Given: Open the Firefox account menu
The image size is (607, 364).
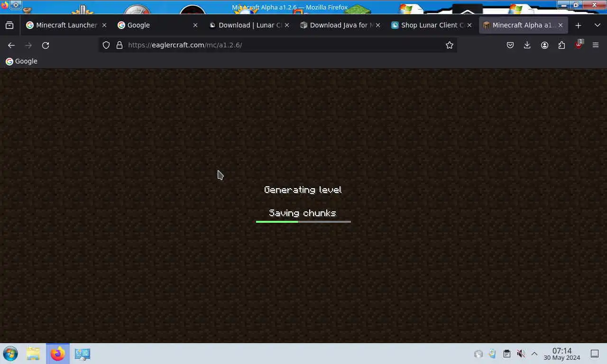Looking at the screenshot, I should click(x=544, y=45).
